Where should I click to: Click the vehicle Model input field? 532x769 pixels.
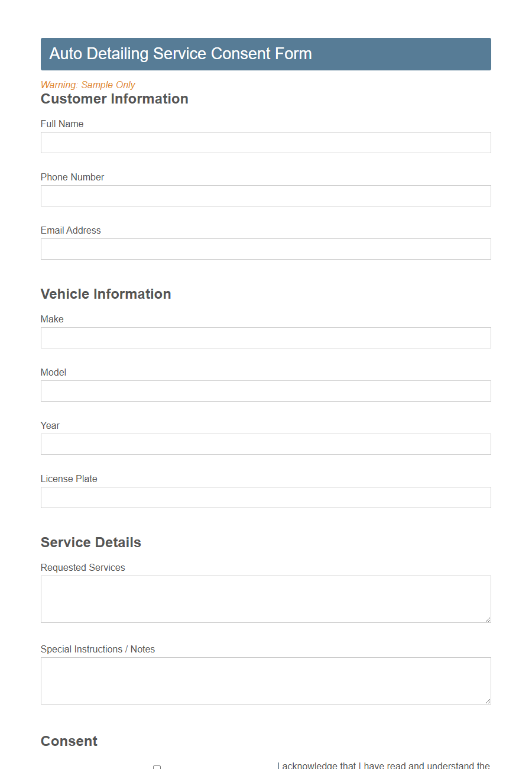(x=265, y=391)
